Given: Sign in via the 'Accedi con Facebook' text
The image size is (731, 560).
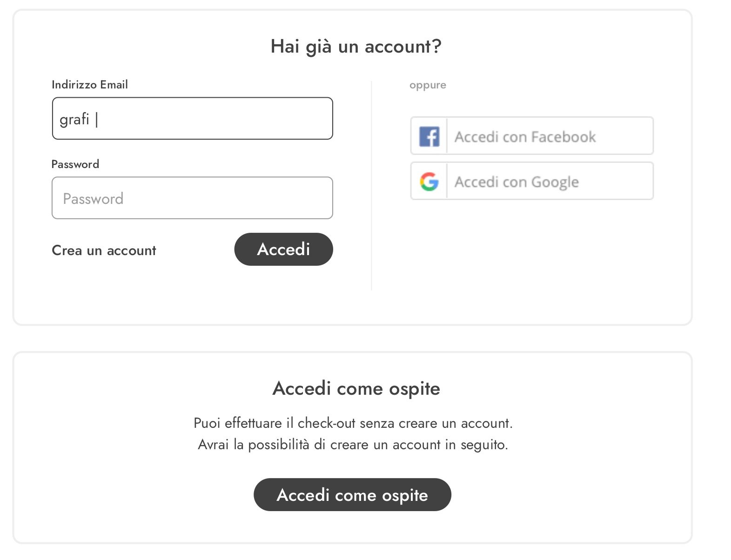Looking at the screenshot, I should [525, 137].
